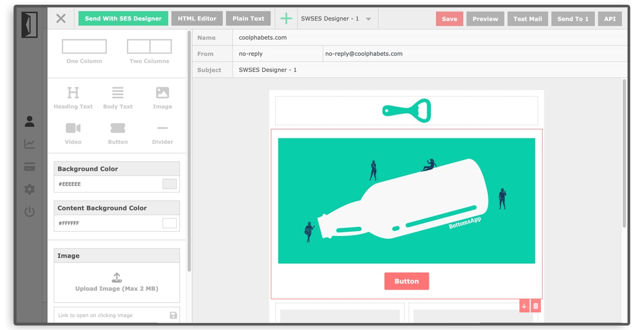
Task: Move the selected block down with arrow
Action: [524, 306]
